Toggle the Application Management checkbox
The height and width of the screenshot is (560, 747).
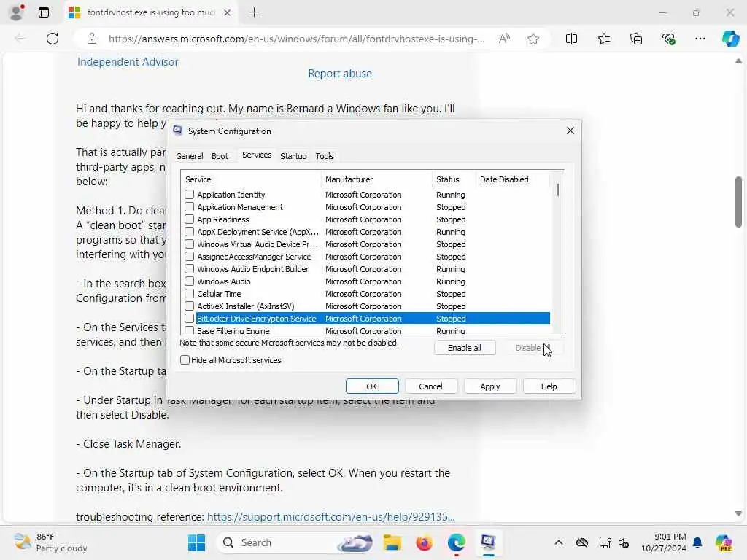[x=189, y=206]
